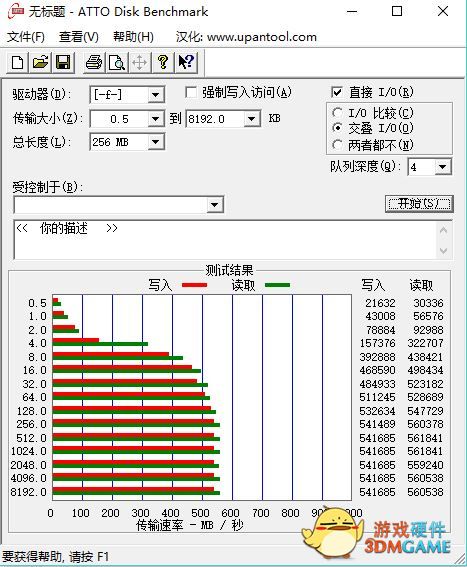Viewport: 467px width, 567px height.
Task: Open the 文件(F) menu
Action: click(x=26, y=37)
